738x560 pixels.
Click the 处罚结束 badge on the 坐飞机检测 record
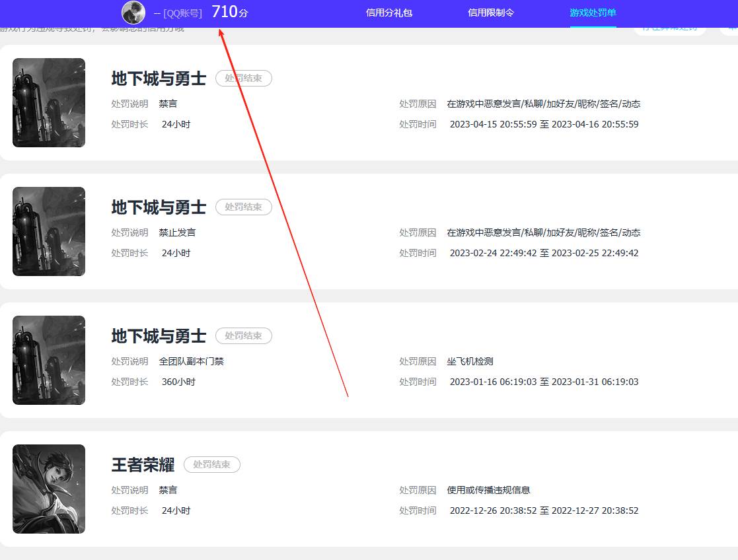(244, 335)
